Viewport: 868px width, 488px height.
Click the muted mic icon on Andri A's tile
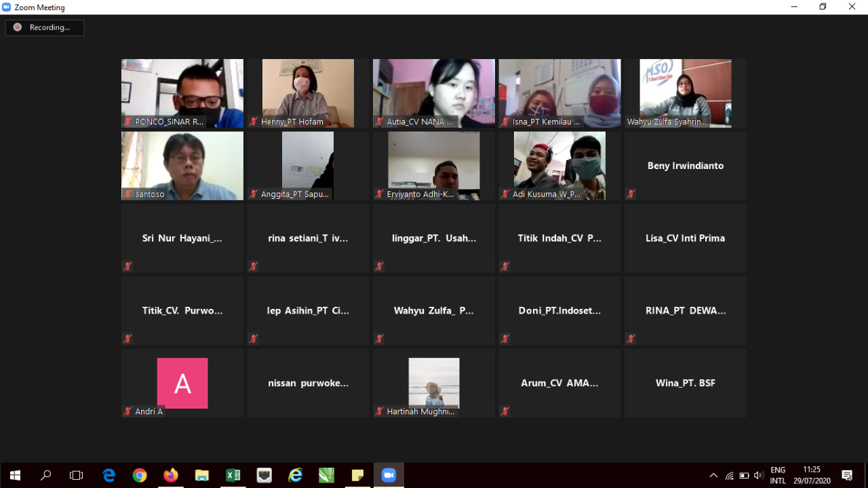127,411
